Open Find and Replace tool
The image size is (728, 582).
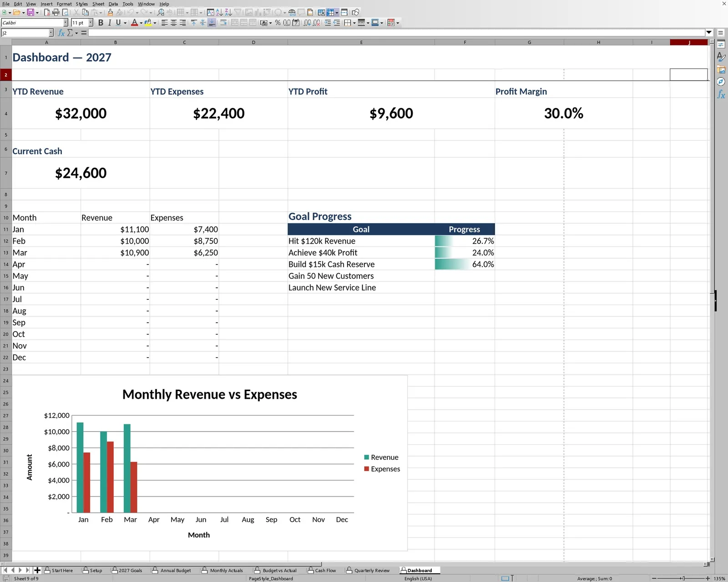[x=161, y=12]
